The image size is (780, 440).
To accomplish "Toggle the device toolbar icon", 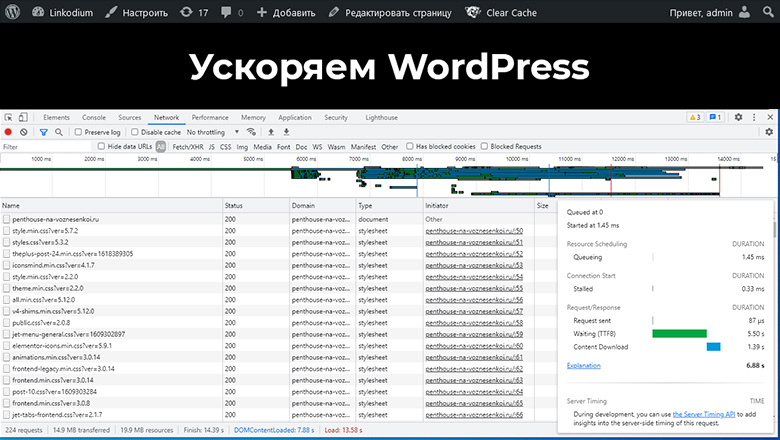I will [23, 118].
